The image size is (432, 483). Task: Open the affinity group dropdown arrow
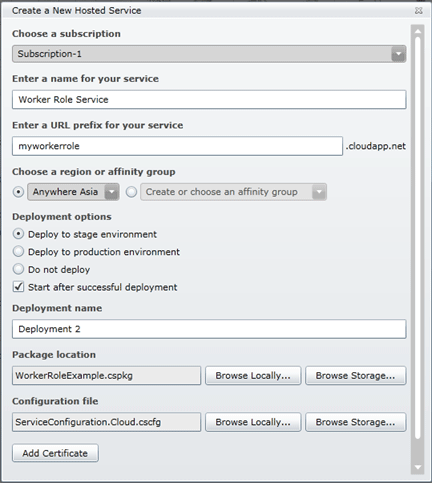[319, 192]
